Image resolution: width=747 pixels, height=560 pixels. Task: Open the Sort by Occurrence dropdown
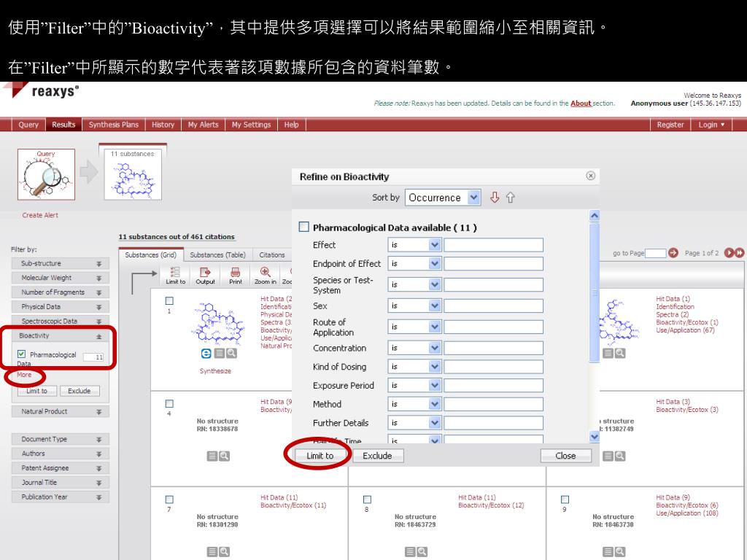pyautogui.click(x=443, y=197)
